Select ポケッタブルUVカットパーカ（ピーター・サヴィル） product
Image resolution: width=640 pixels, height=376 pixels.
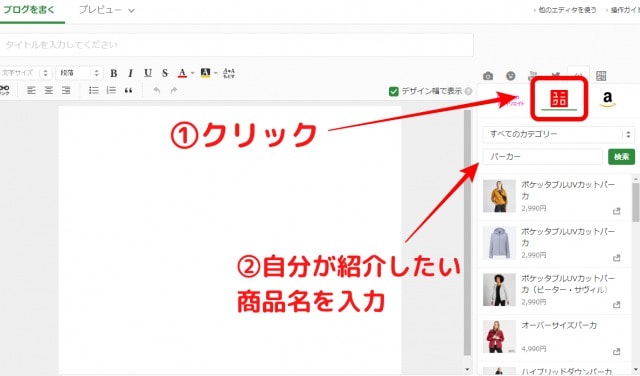click(x=554, y=291)
